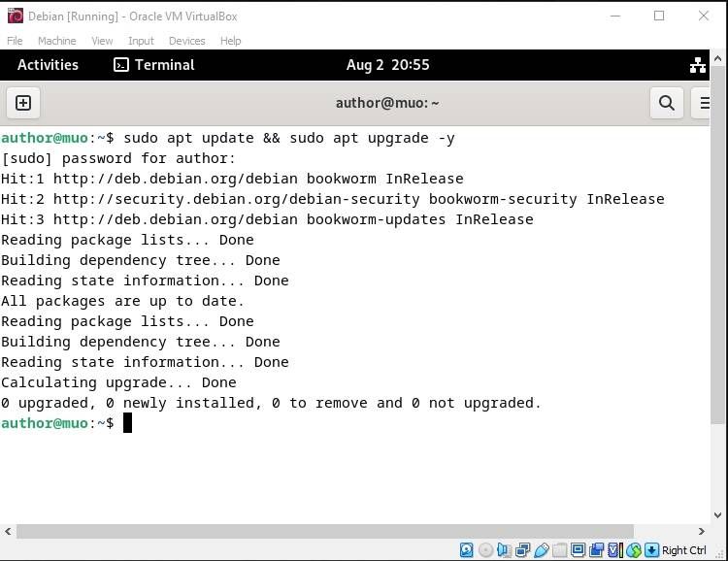The height and width of the screenshot is (561, 728).
Task: Click the Activities button
Action: (x=48, y=65)
